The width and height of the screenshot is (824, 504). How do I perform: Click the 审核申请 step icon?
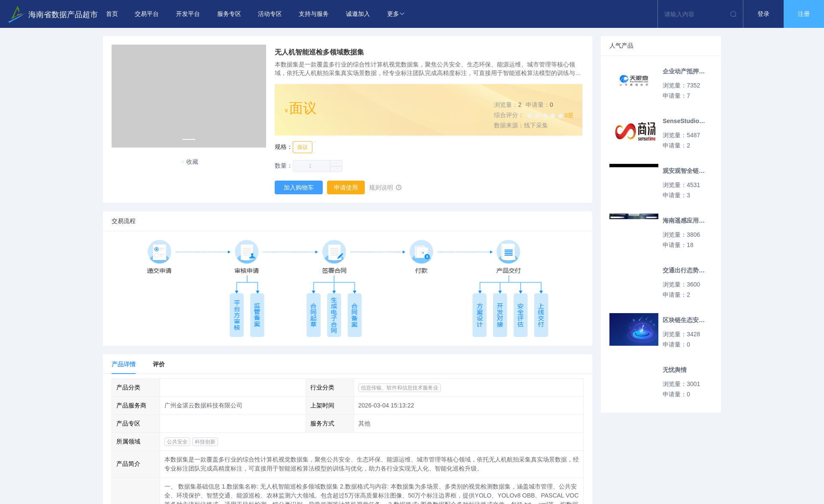247,252
